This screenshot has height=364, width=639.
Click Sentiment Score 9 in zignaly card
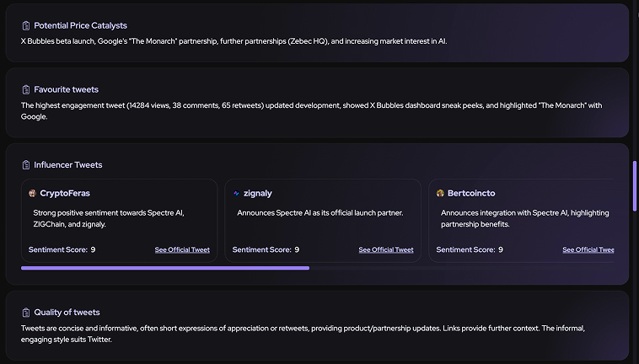(x=266, y=250)
